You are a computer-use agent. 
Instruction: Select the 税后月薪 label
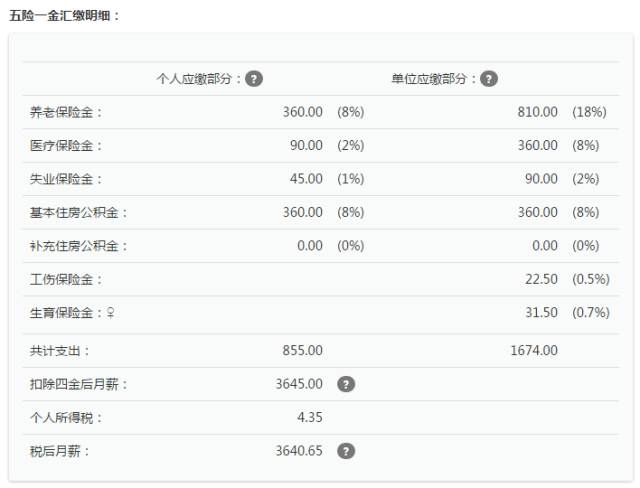[59, 451]
